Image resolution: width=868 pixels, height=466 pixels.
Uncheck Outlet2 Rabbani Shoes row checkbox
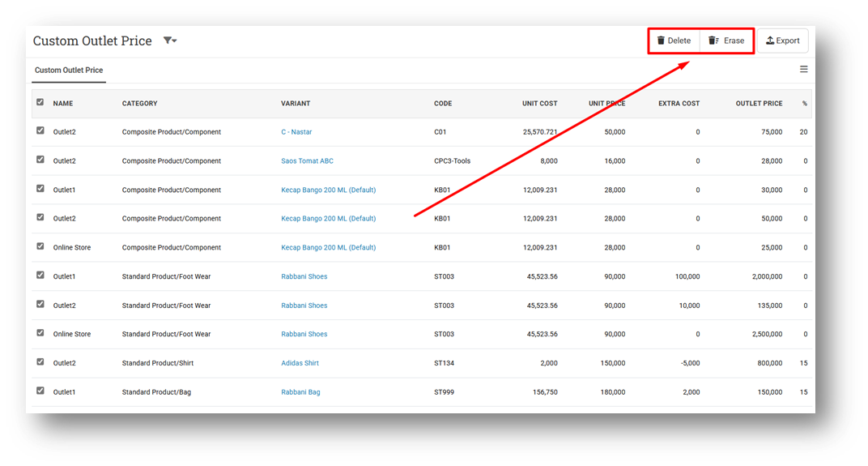pyautogui.click(x=40, y=304)
